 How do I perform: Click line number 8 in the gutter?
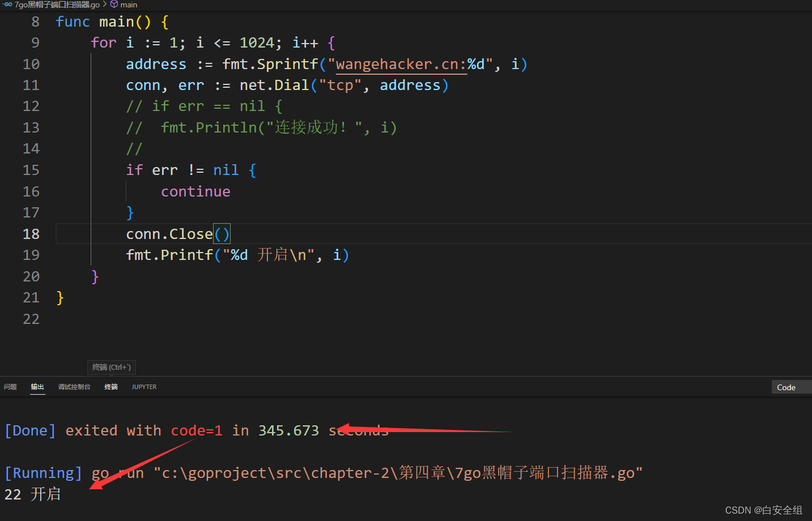[x=36, y=22]
